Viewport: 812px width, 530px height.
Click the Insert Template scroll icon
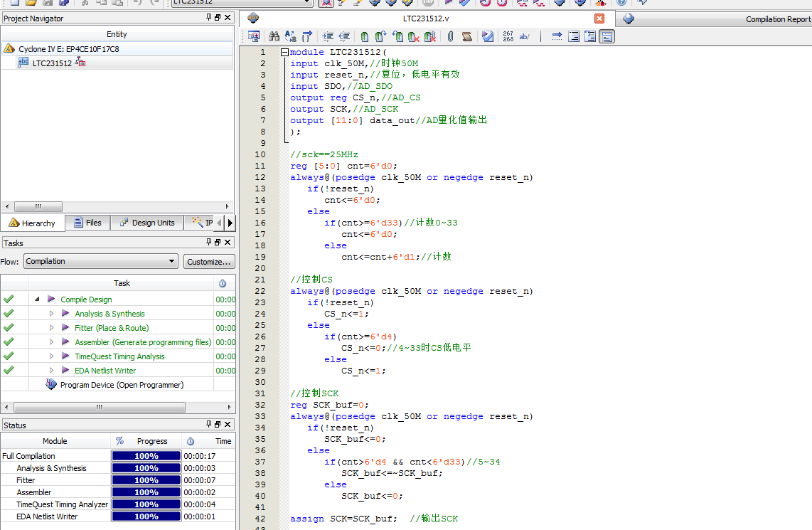pyautogui.click(x=469, y=37)
